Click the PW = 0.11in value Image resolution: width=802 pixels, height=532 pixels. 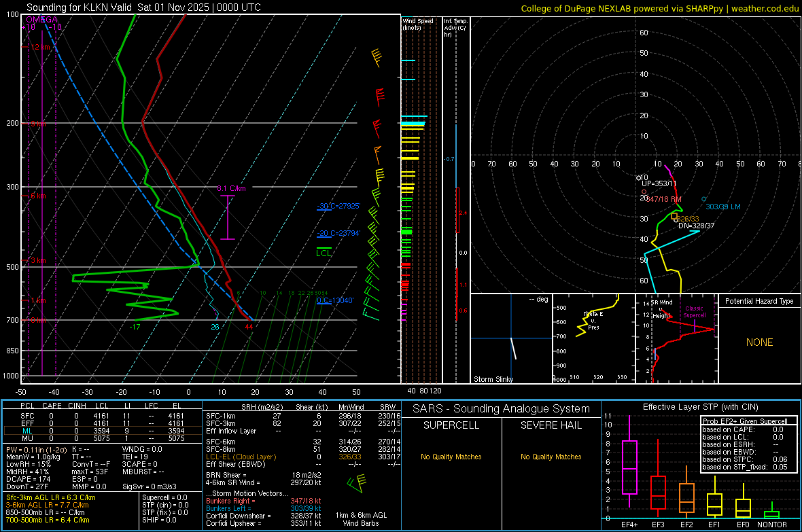click(x=35, y=449)
